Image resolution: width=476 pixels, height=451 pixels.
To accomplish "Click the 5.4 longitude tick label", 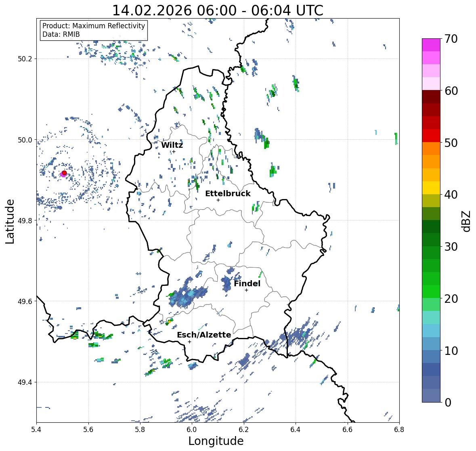I will click(36, 430).
